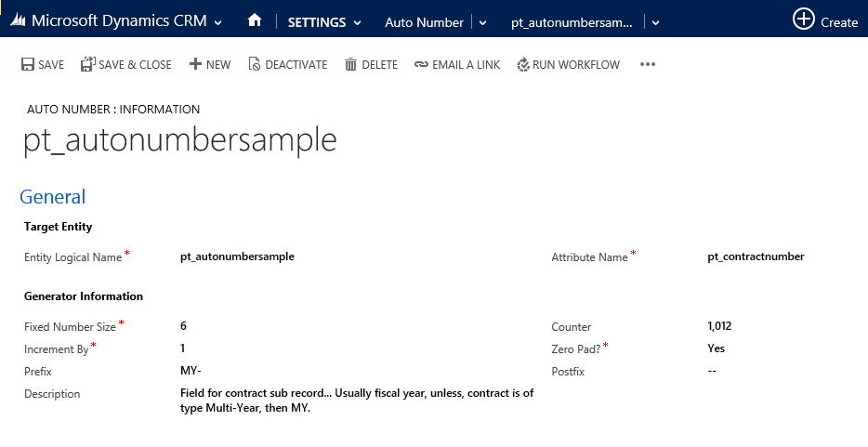Click the Home icon in the navigation bar

click(254, 20)
